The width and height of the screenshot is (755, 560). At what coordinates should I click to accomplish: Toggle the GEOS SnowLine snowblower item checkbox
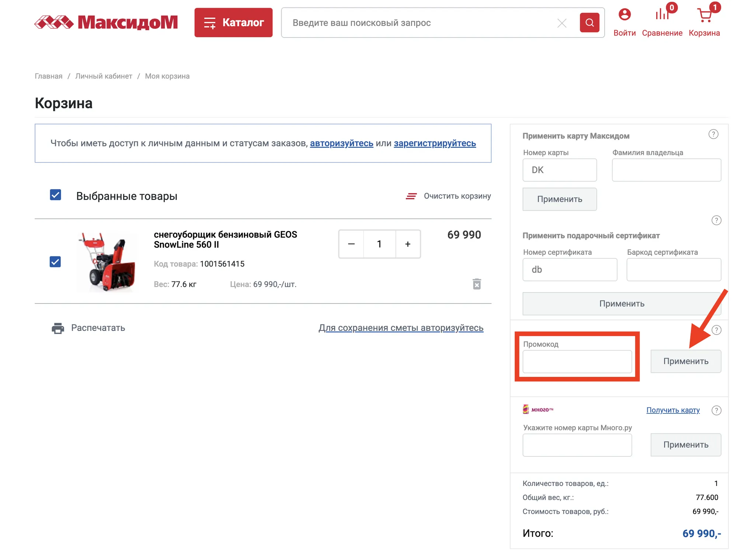click(55, 262)
